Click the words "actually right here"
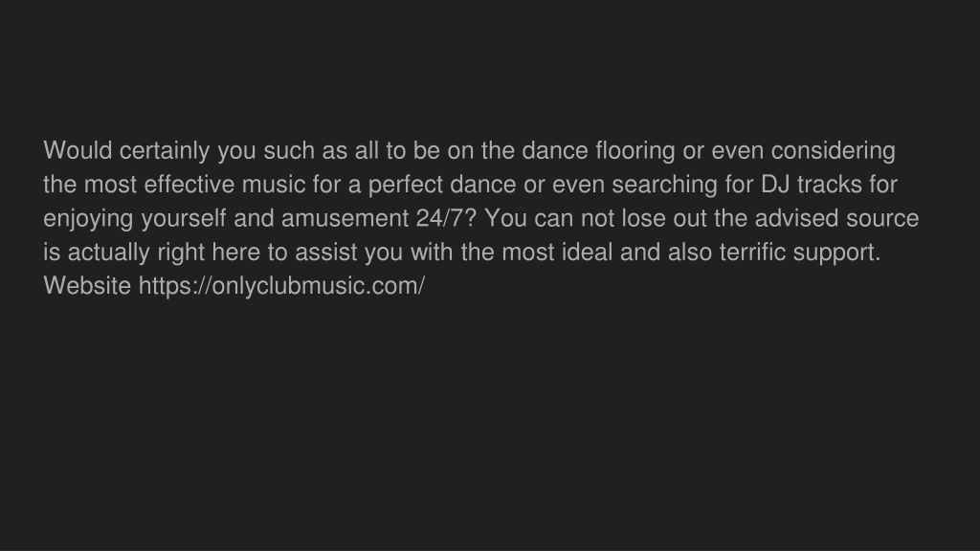980x551 pixels. click(x=164, y=253)
